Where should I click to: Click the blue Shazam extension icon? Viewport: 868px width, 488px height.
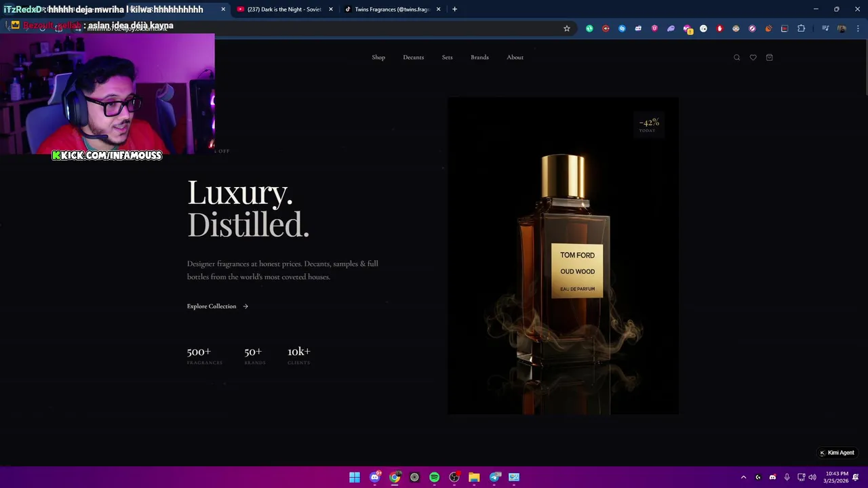point(622,28)
